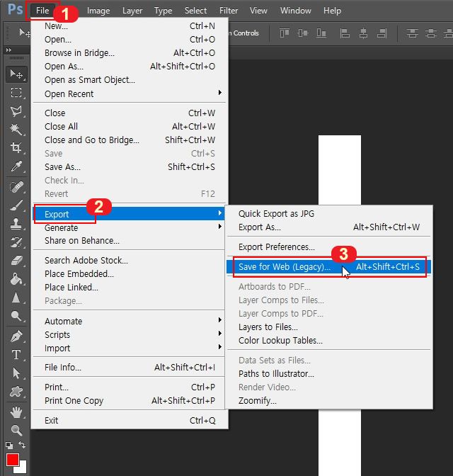
Task: Expand the Generate submenu
Action: [130, 227]
